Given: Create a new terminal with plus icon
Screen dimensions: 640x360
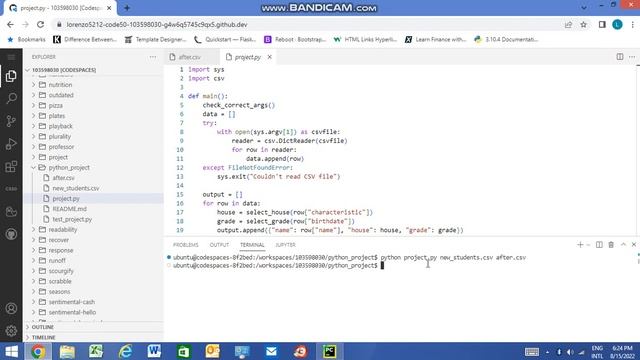Looking at the screenshot, I should point(580,244).
